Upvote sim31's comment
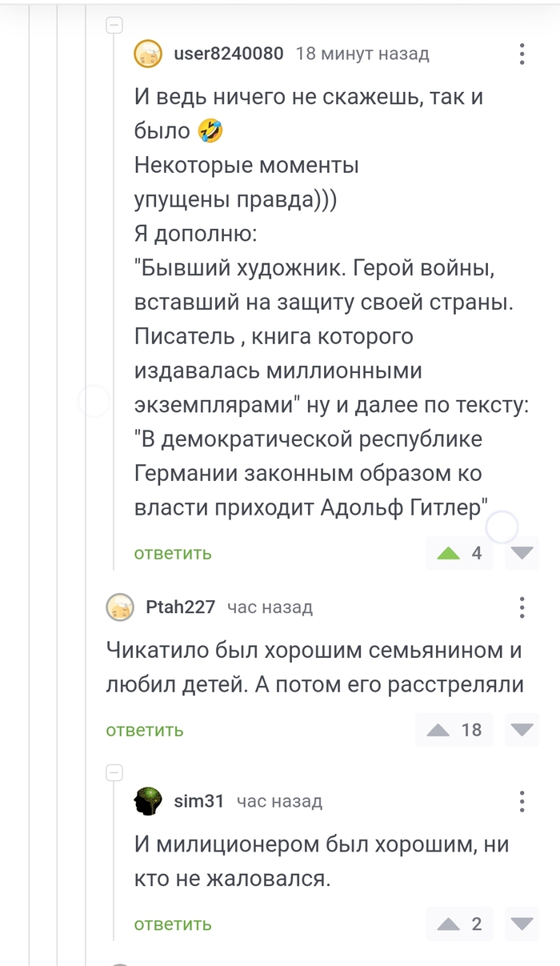The height and width of the screenshot is (966, 560). coord(449,924)
